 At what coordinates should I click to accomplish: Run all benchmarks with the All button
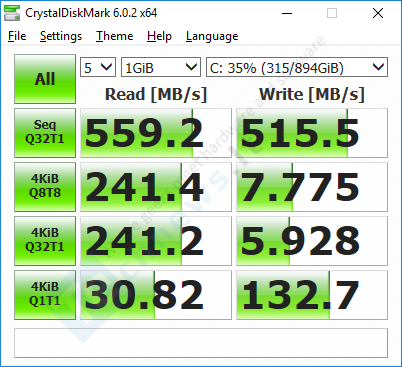coord(45,79)
